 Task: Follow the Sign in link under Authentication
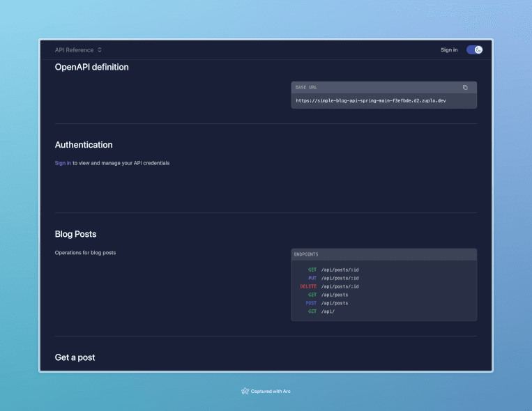[x=63, y=163]
